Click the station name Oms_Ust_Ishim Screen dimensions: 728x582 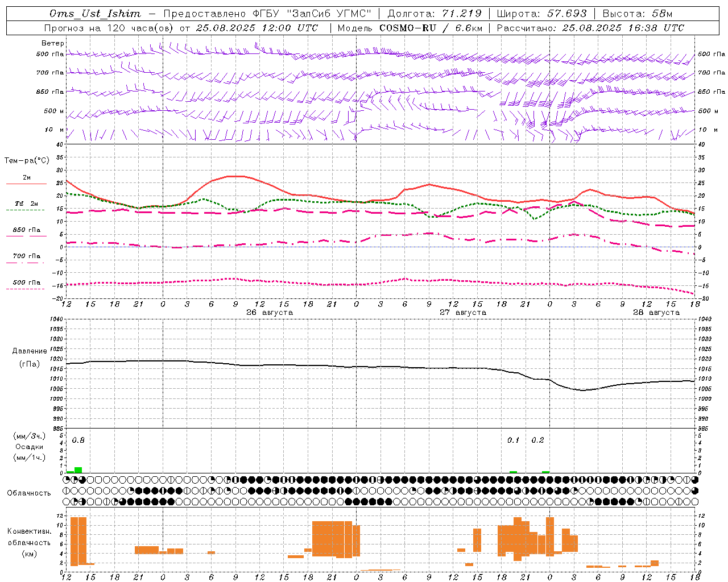(95, 14)
